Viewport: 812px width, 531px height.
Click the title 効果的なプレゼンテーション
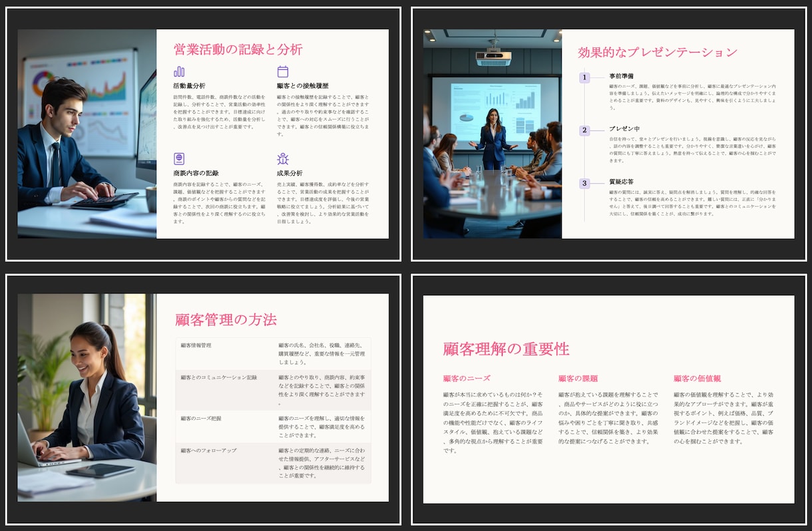click(x=658, y=53)
